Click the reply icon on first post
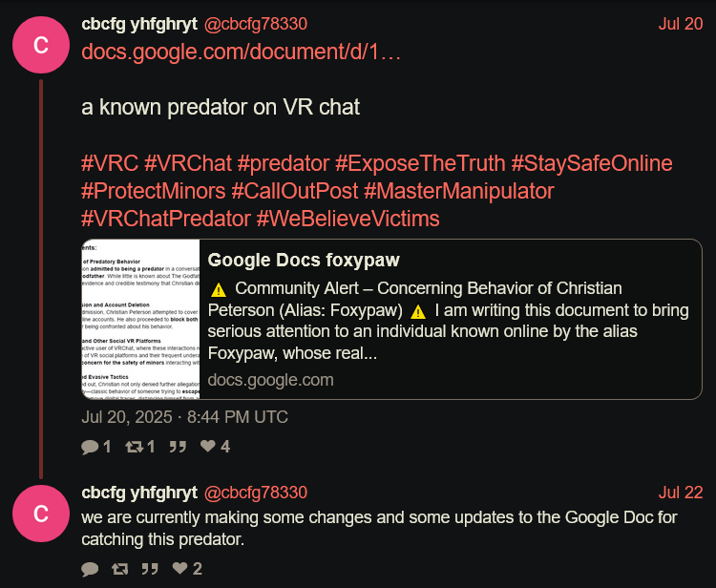Screen dimensions: 716x588 [90, 447]
